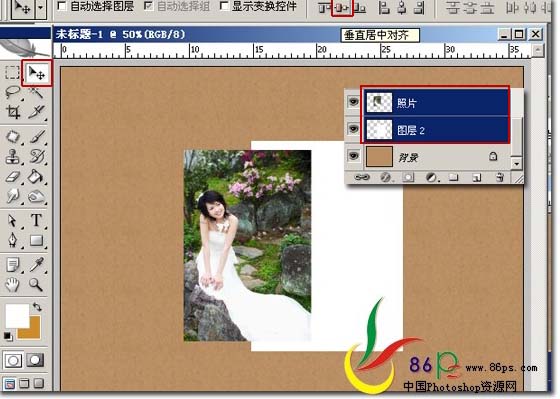Hide the 图层 2 layer eye icon

tap(353, 128)
